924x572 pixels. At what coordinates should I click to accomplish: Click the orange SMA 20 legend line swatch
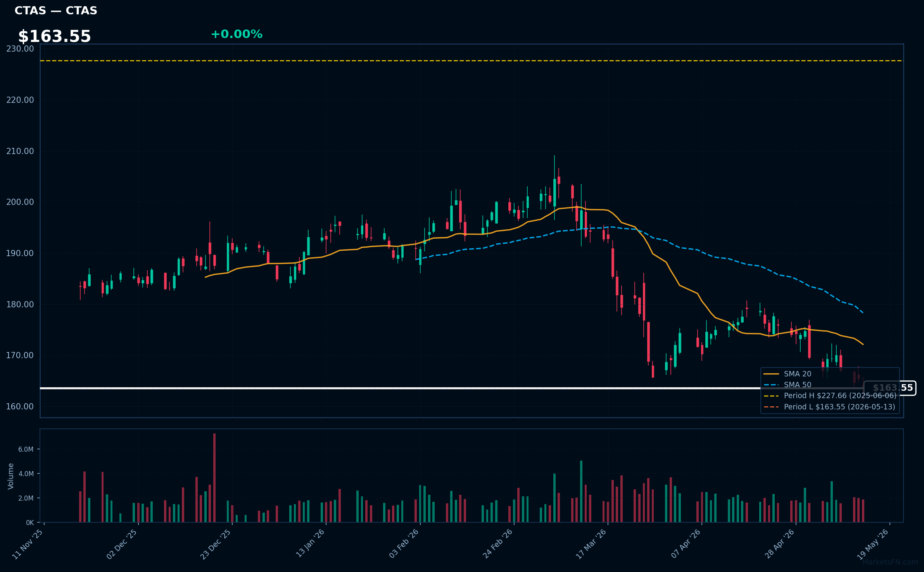[771, 374]
